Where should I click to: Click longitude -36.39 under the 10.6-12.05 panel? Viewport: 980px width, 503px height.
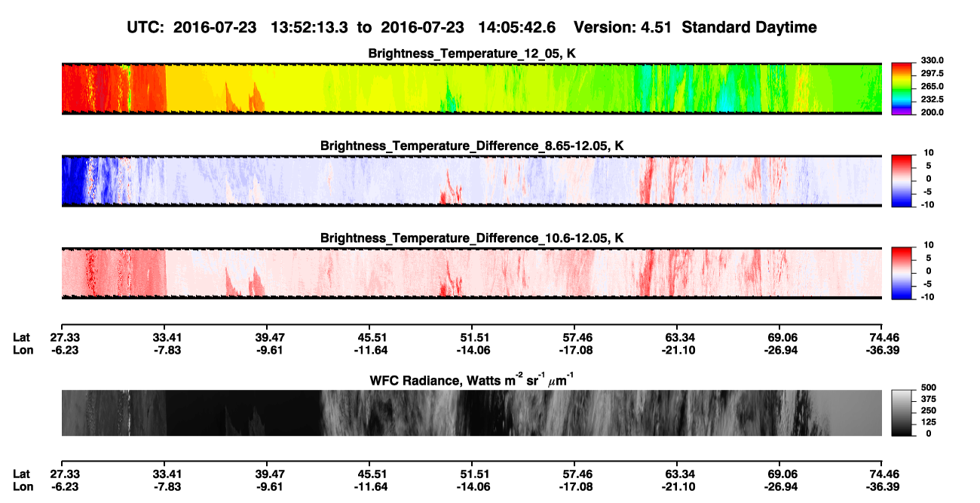884,350
